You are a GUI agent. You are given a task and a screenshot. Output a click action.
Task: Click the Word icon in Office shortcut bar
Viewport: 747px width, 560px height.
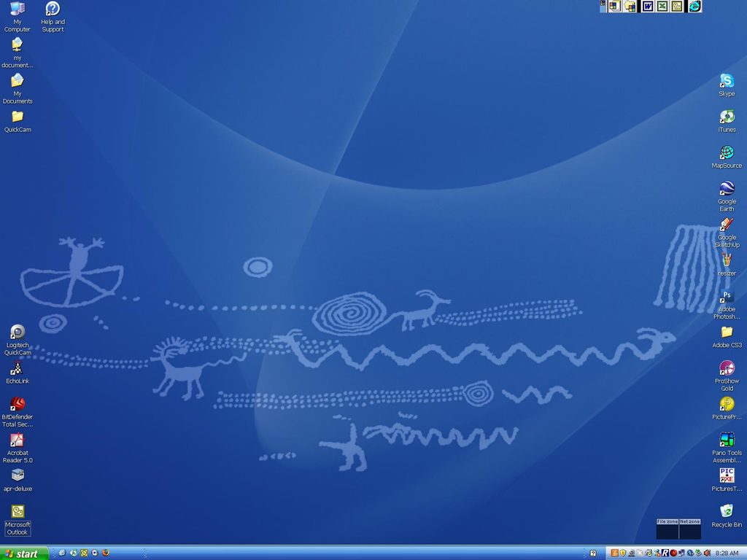pos(647,7)
